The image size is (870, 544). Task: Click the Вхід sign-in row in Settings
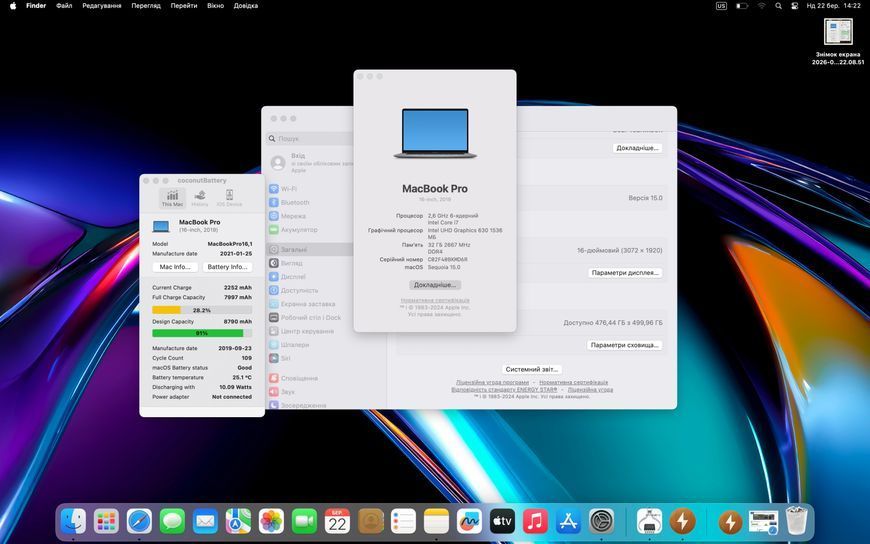click(310, 163)
